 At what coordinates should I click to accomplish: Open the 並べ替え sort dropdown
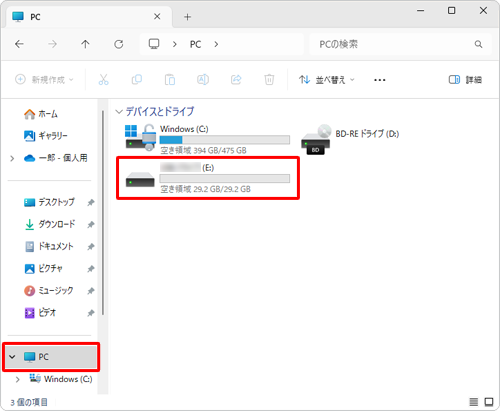327,80
